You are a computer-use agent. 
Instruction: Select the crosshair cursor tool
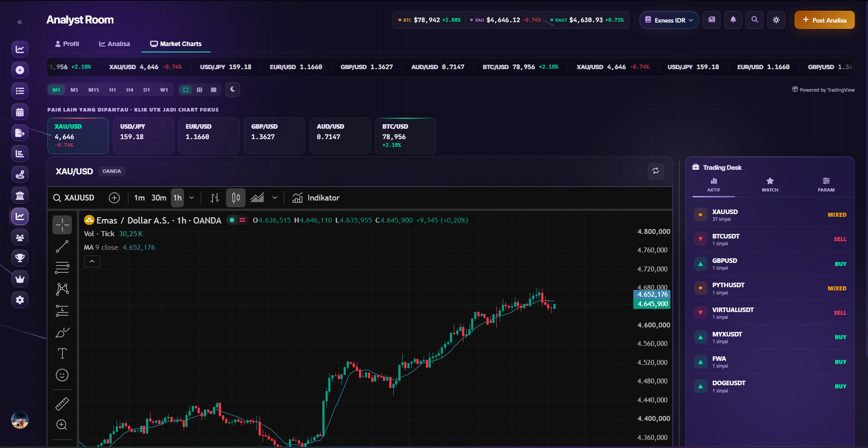[62, 225]
